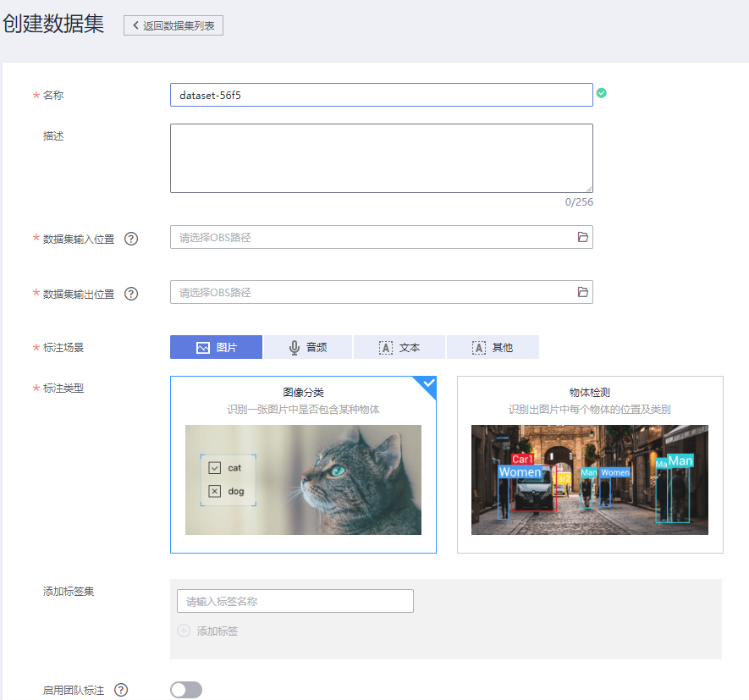
Task: Click the 数据集输出位置 OBS path field
Action: pos(381,292)
